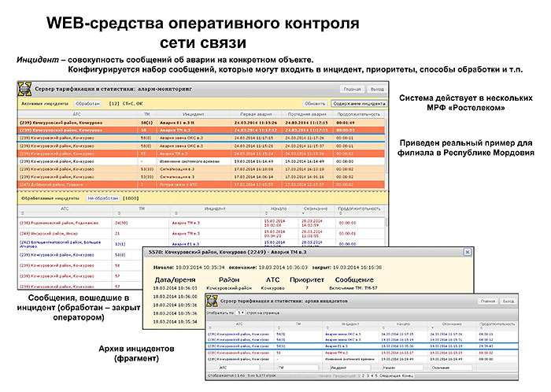
Task: Click the '24.03.2014 11:15:26' cell in the top active row
Action: [256, 123]
